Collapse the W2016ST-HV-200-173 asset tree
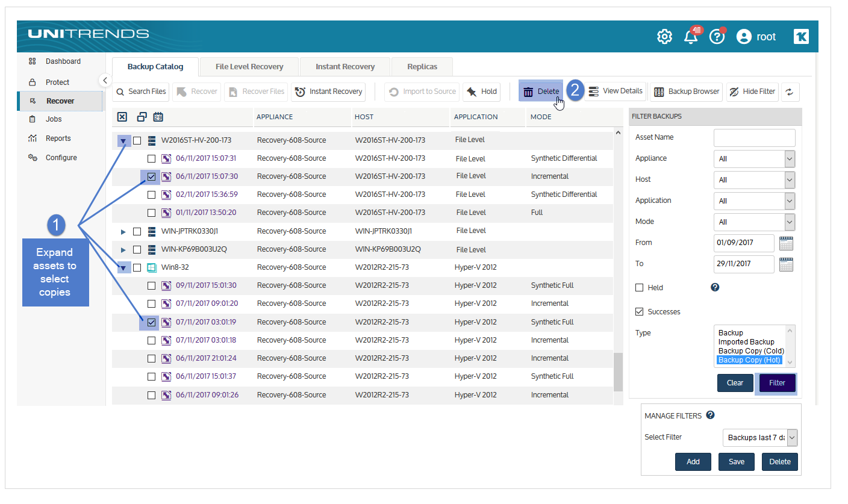This screenshot has width=848, height=504. click(x=123, y=141)
